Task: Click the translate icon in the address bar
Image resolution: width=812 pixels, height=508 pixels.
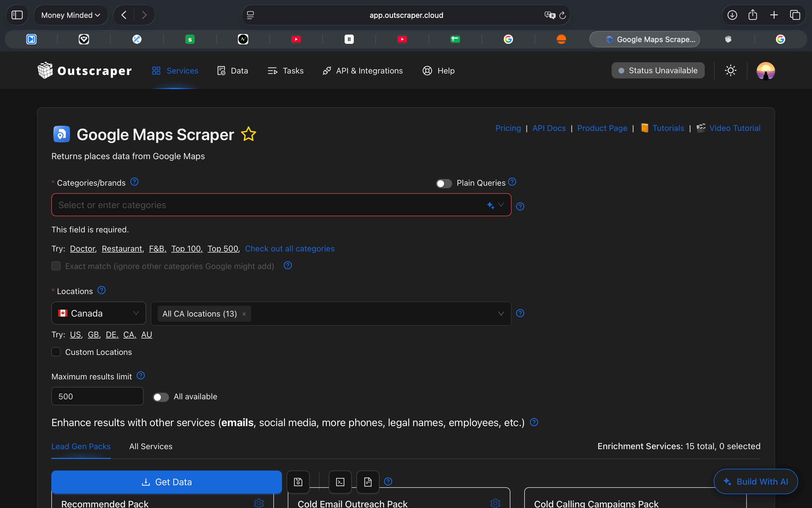Action: tap(550, 15)
